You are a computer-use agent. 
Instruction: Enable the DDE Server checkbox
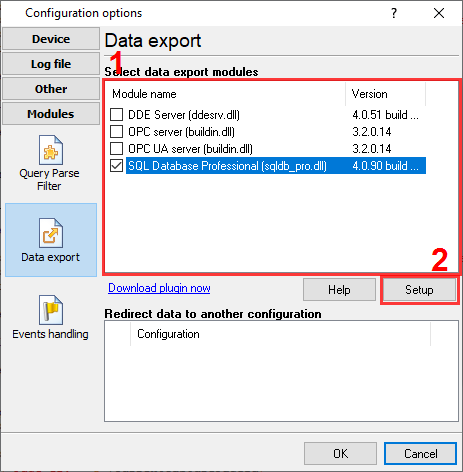pyautogui.click(x=116, y=115)
